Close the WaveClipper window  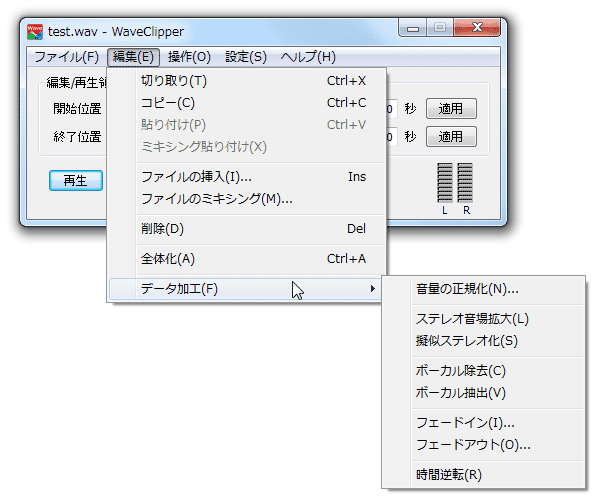[477, 27]
